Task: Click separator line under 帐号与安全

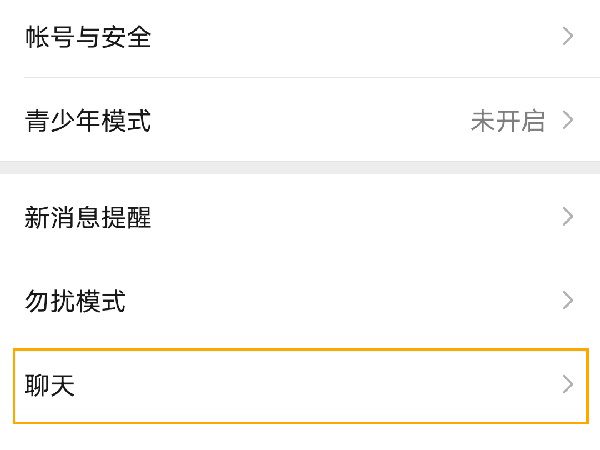Action: [300, 77]
